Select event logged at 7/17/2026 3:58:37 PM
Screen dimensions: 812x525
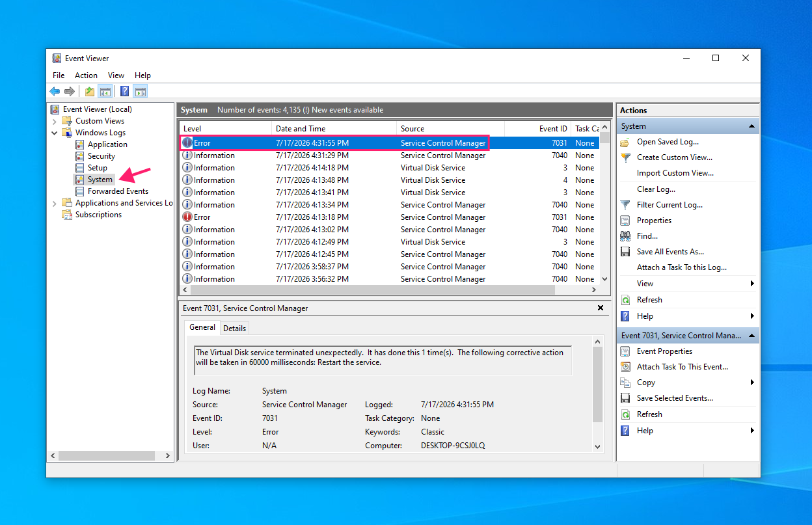(389, 267)
